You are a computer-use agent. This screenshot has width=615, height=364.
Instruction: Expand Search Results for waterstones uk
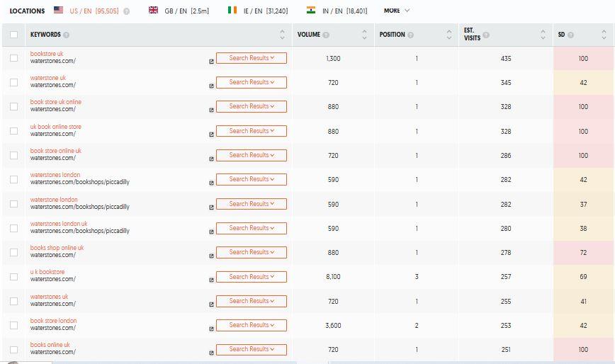pyautogui.click(x=252, y=301)
